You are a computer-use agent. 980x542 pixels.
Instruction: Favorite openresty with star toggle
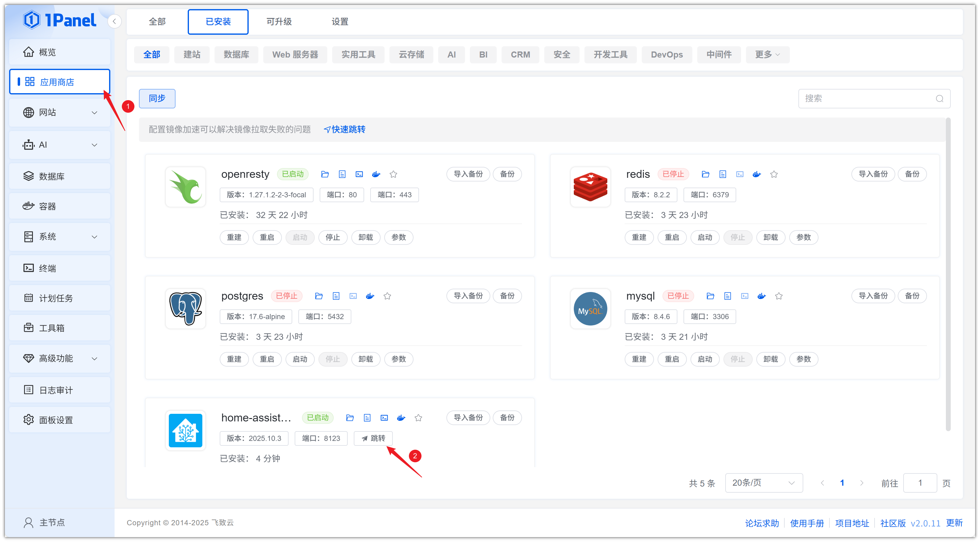coord(393,174)
